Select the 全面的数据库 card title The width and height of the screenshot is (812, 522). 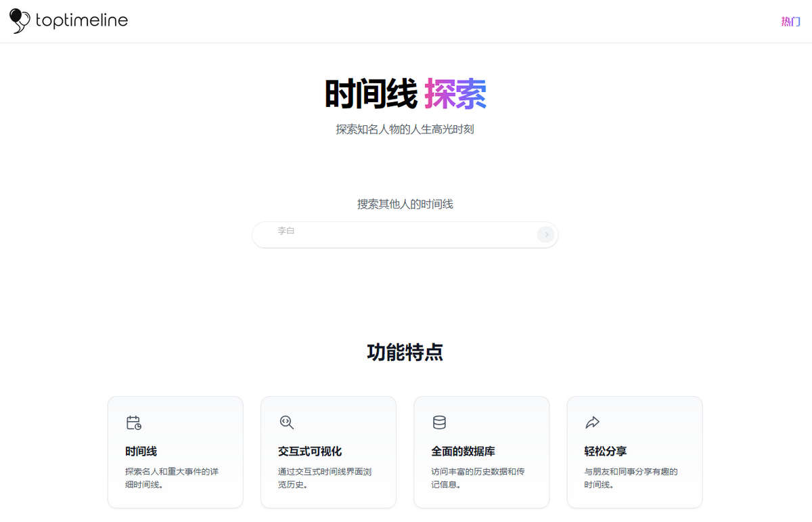tap(464, 451)
